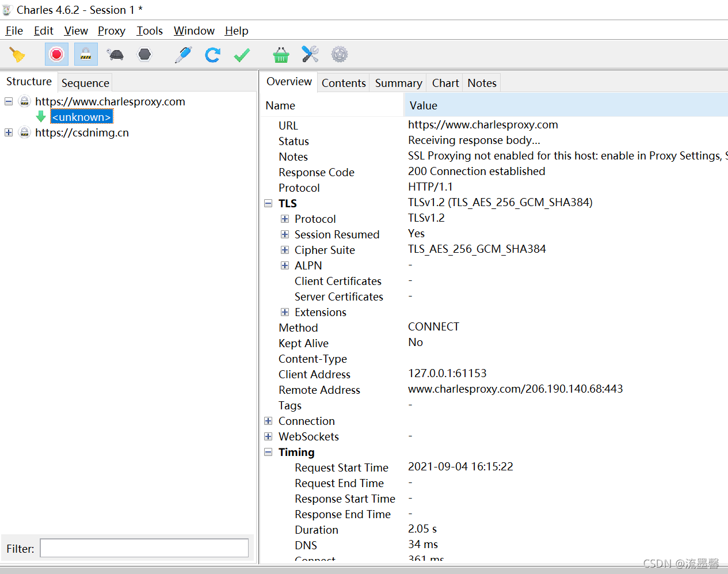Switch to the Sequence tab
Screen dimensions: 728x574
[85, 83]
